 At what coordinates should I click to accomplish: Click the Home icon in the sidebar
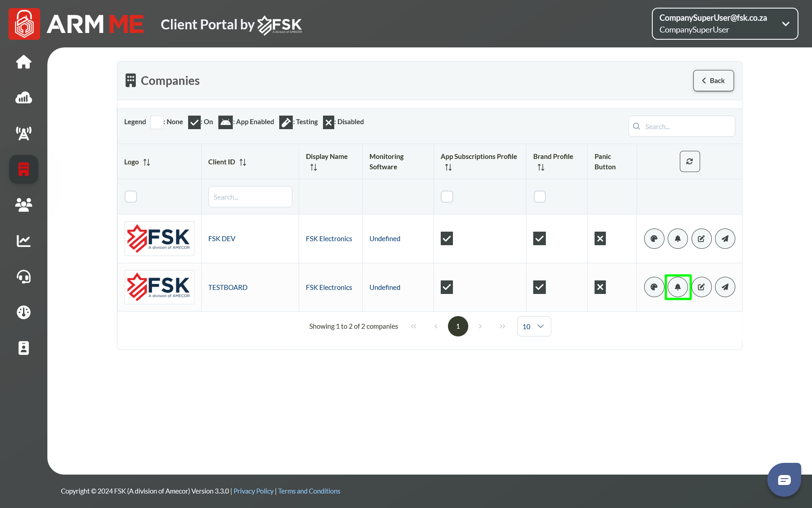coord(23,62)
